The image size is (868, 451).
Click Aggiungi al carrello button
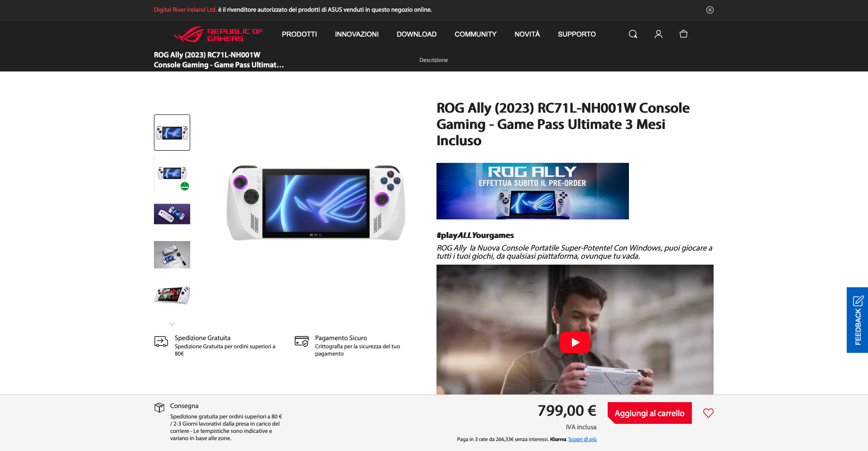click(x=650, y=413)
